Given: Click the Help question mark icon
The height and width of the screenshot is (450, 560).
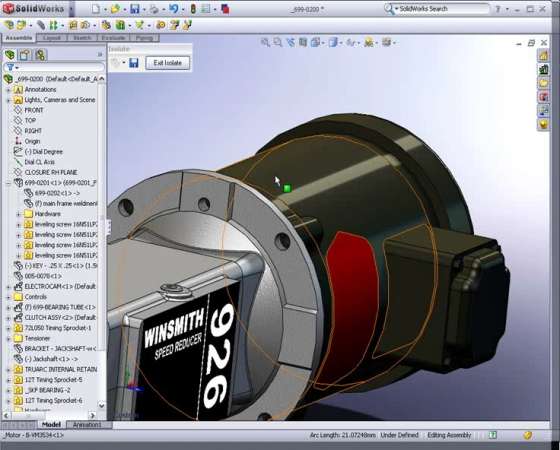Looking at the screenshot, I should click(498, 9).
